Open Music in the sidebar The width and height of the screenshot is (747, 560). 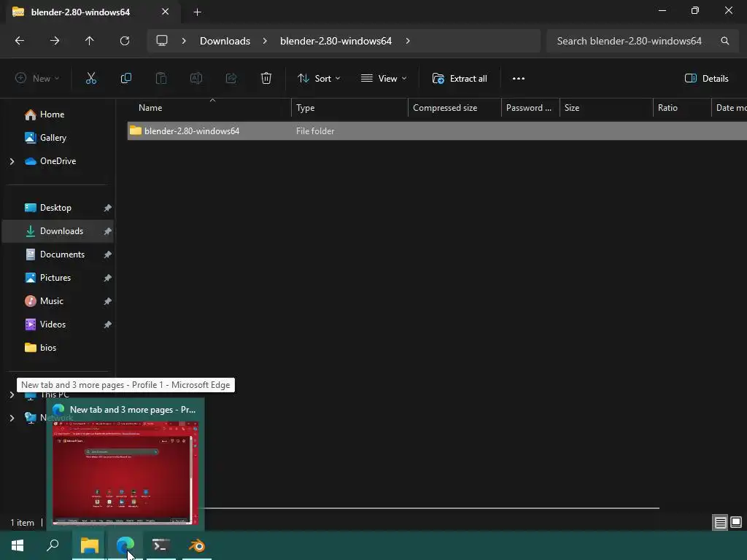pos(52,301)
